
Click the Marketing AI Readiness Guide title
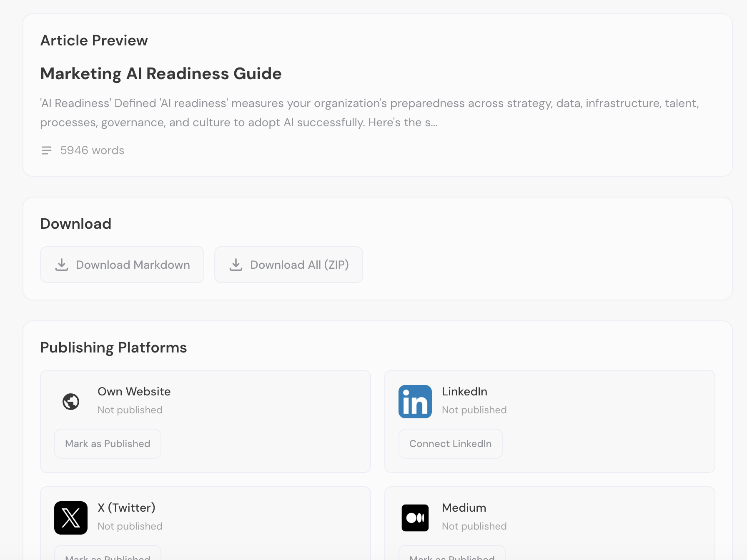161,74
